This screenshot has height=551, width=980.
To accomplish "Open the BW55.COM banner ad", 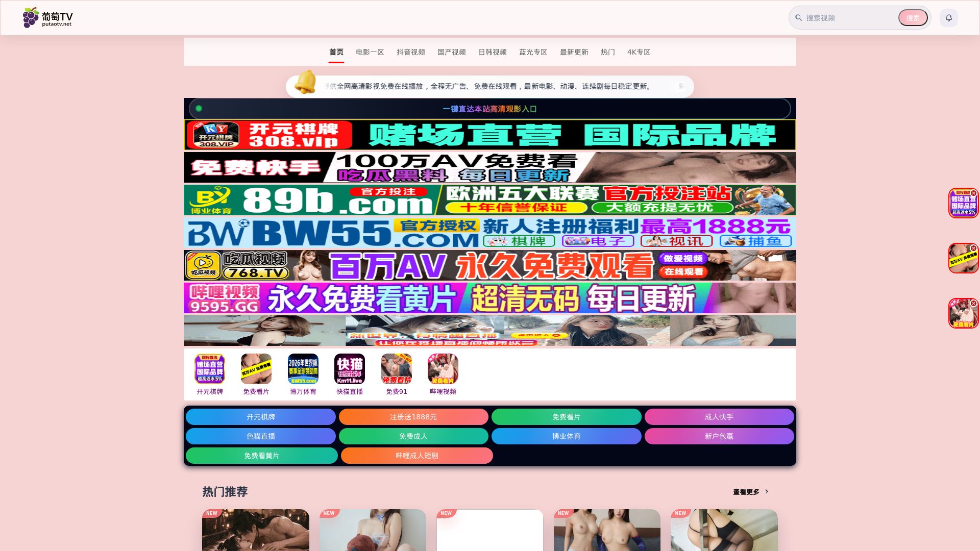I will click(x=490, y=233).
